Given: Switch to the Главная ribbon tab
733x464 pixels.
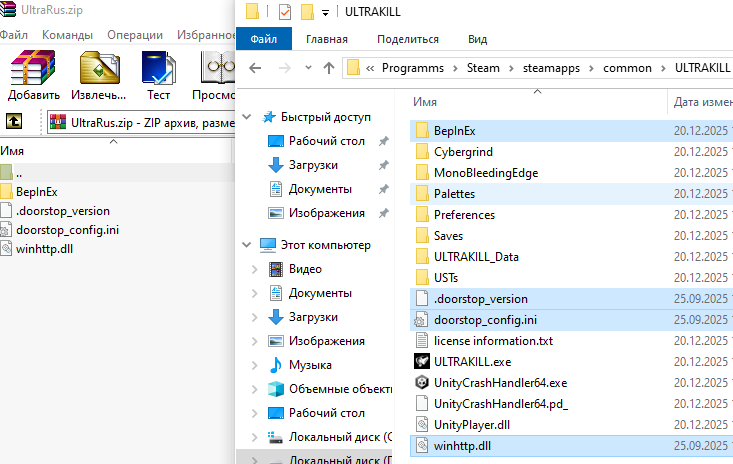Looking at the screenshot, I should [x=327, y=39].
